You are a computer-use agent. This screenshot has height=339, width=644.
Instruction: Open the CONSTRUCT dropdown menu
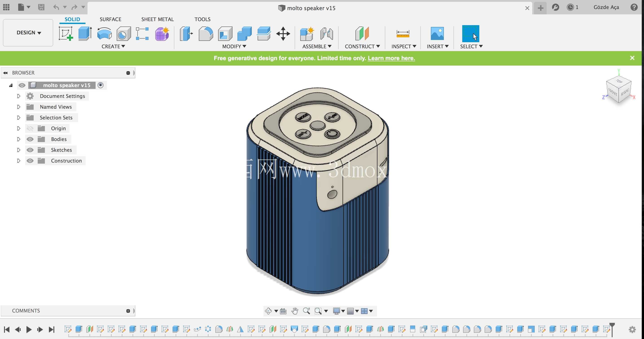click(x=362, y=46)
